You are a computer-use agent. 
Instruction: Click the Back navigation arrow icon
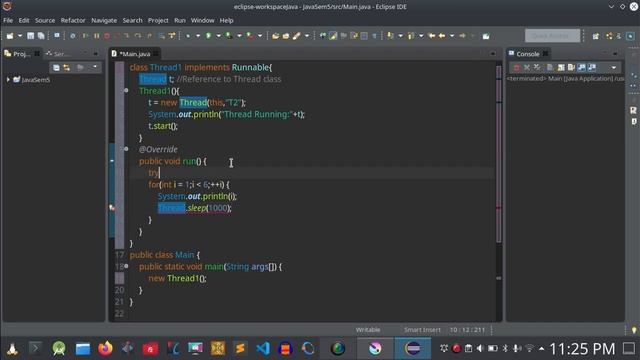tap(442, 36)
